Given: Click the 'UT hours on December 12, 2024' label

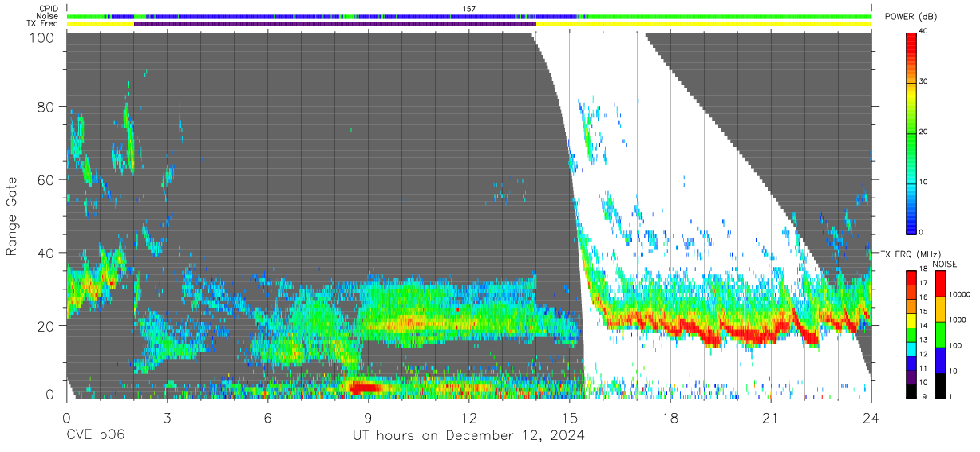Looking at the screenshot, I should (x=468, y=436).
